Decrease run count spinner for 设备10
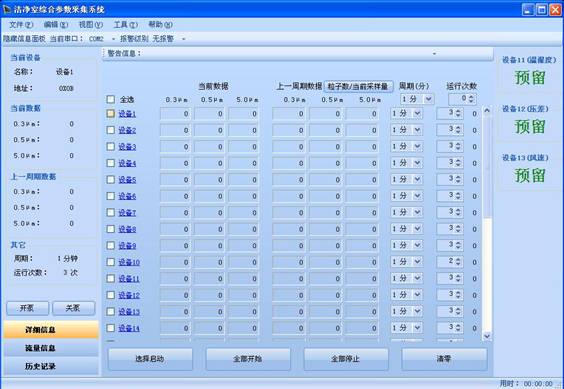 pyautogui.click(x=458, y=264)
